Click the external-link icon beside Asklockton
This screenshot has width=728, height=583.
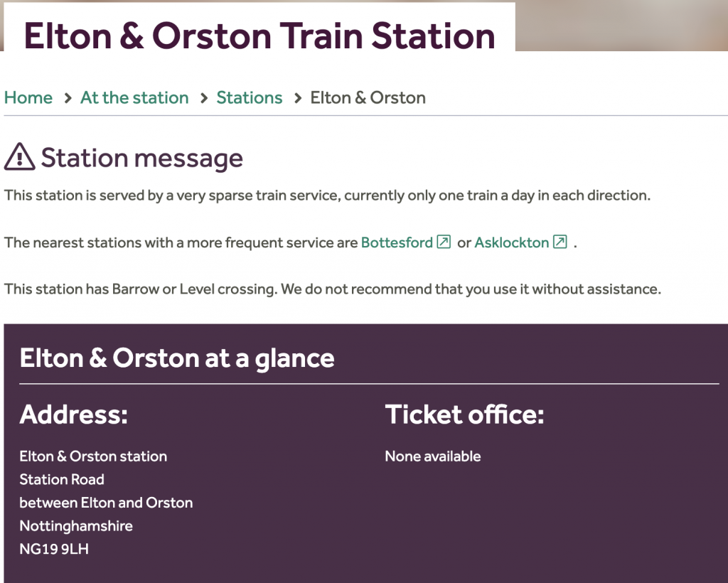[560, 242]
